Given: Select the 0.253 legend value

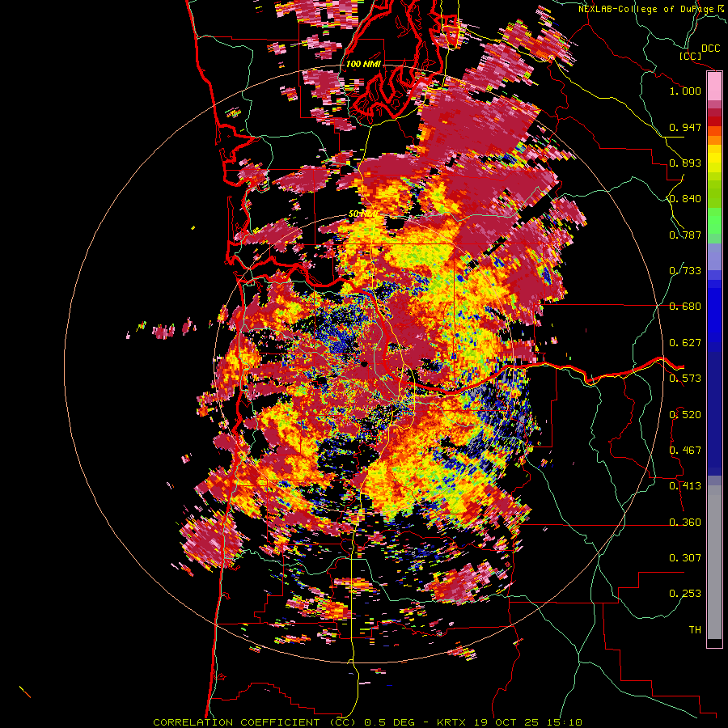Looking at the screenshot, I should pos(685,594).
